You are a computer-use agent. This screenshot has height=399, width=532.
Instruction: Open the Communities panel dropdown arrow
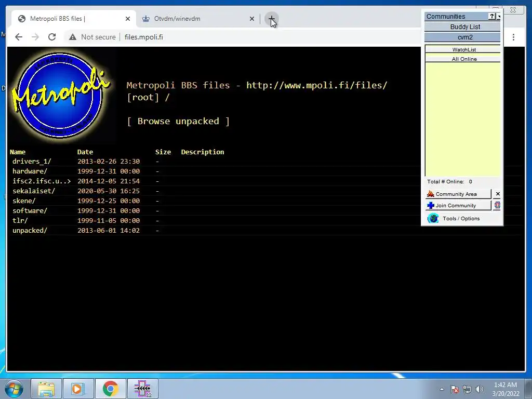point(498,16)
